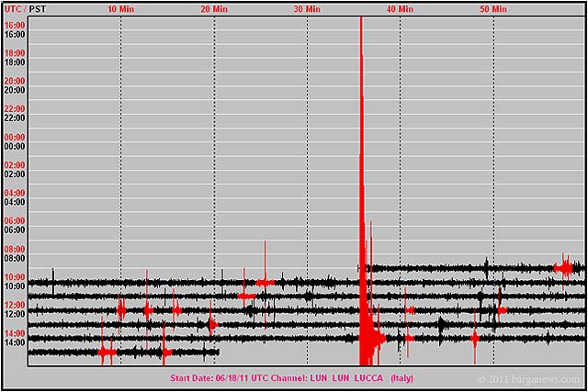Click the PST header label
The width and height of the screenshot is (588, 392).
point(38,8)
